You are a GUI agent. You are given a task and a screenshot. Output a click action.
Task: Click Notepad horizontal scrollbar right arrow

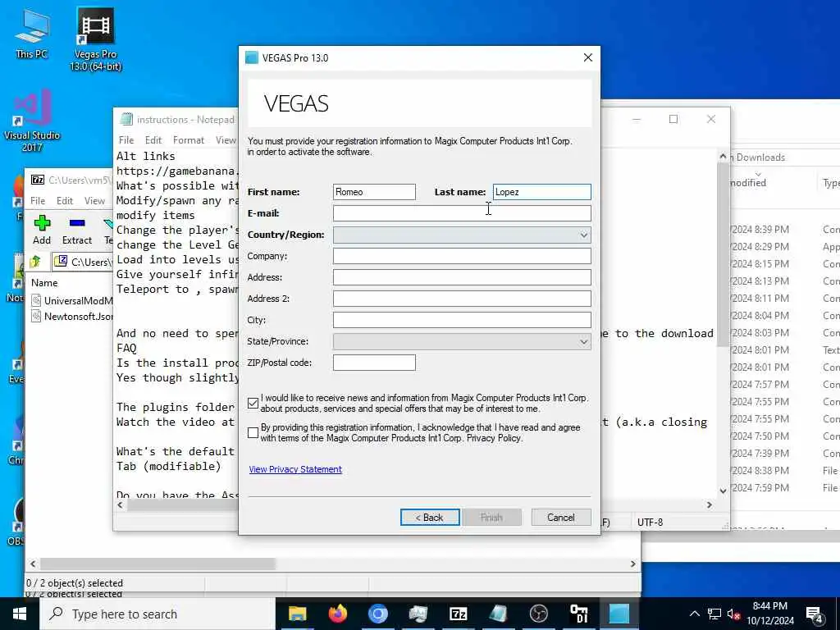710,504
